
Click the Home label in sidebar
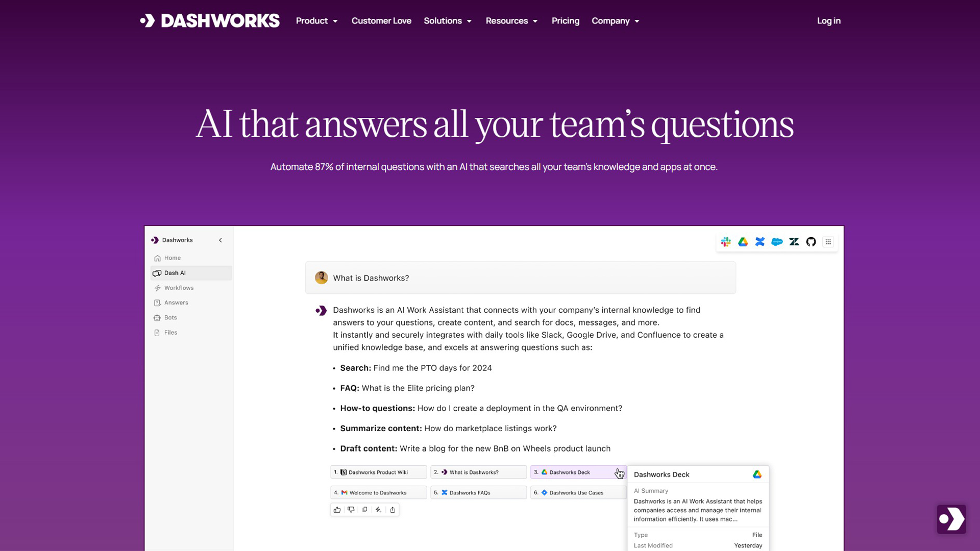173,258
